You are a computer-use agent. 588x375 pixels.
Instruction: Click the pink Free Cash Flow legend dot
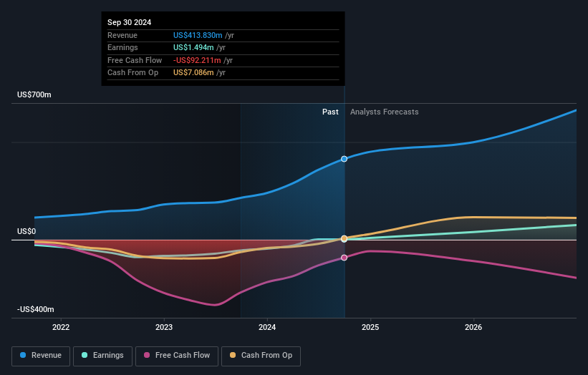coord(147,355)
